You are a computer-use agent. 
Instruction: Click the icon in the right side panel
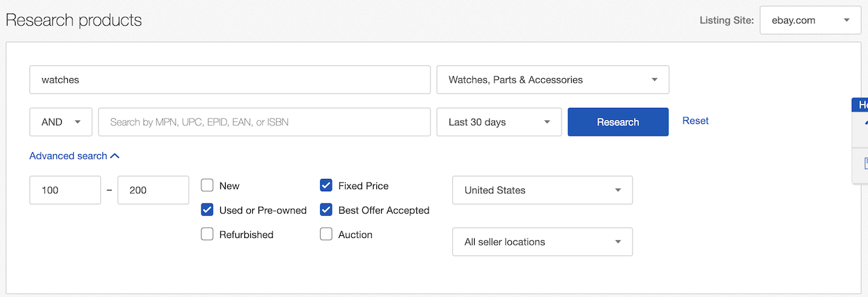click(x=865, y=163)
